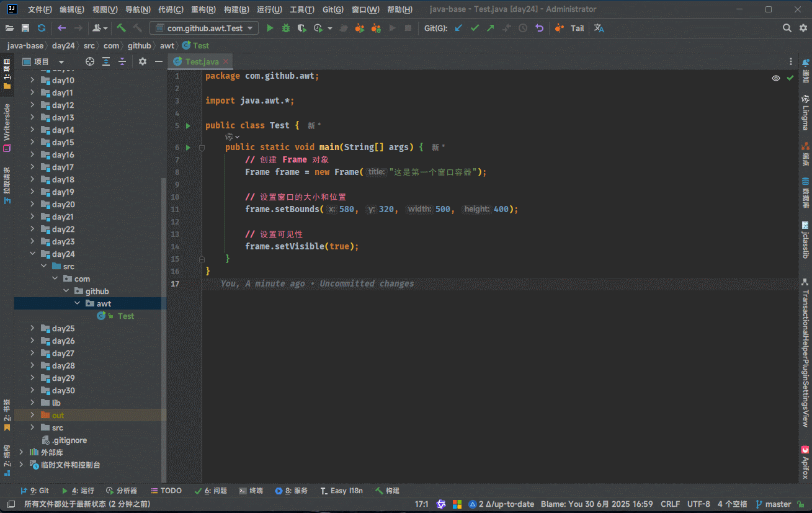Click the Debug bug icon
This screenshot has width=812, height=513.
coord(286,28)
